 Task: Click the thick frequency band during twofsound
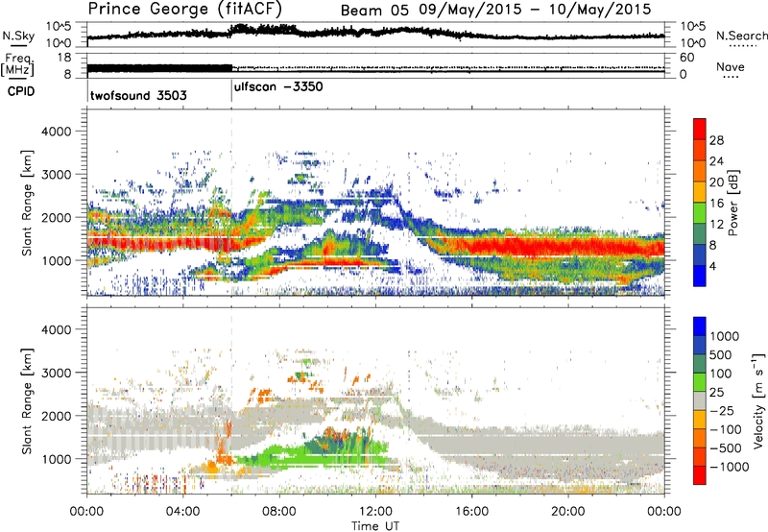coord(159,68)
